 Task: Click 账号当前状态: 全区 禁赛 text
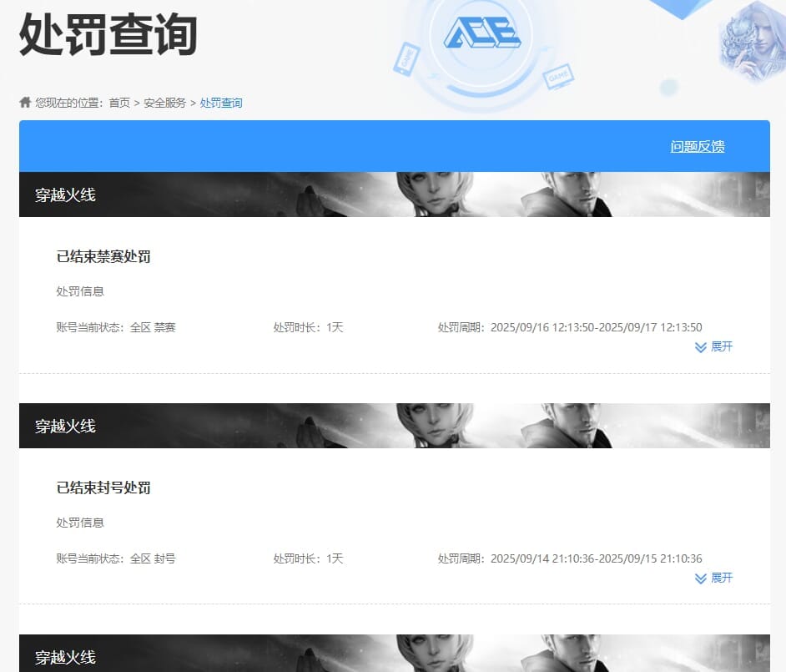pyautogui.click(x=116, y=327)
